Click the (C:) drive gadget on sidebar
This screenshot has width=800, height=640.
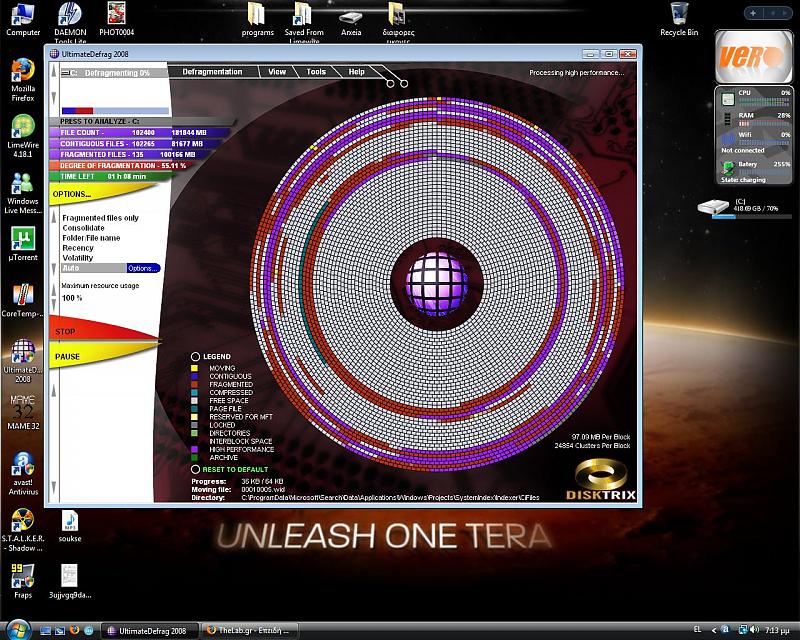[744, 207]
